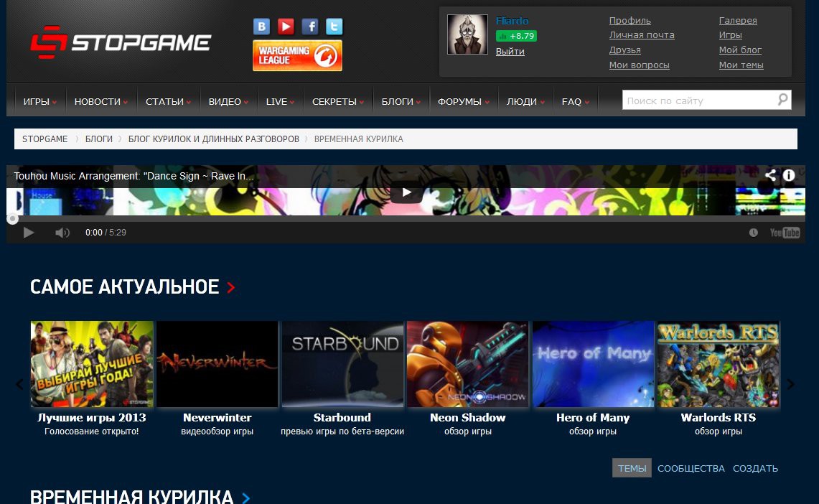Image resolution: width=819 pixels, height=504 pixels.
Task: Open the Twitter icon link
Action: tap(334, 27)
